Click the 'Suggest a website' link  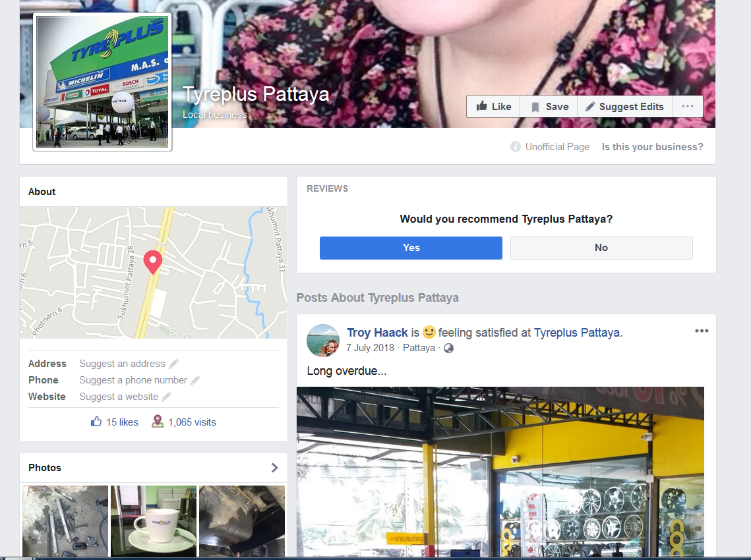click(x=118, y=397)
